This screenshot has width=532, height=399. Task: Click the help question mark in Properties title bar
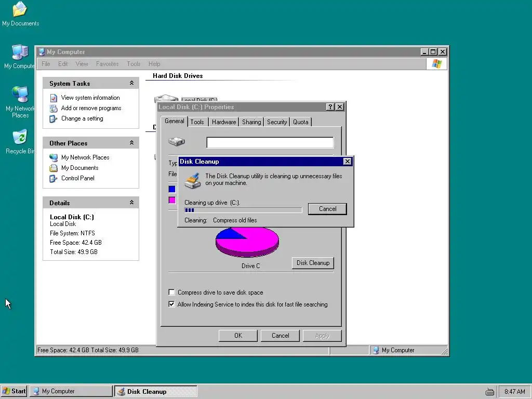[330, 107]
